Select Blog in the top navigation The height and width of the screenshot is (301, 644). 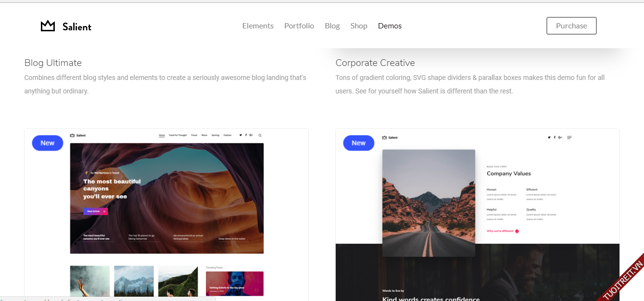pyautogui.click(x=332, y=26)
